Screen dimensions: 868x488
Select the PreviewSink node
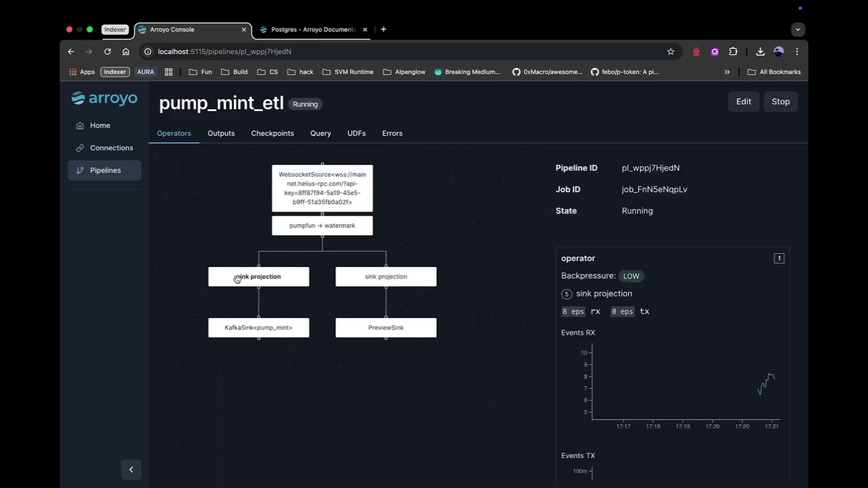(x=386, y=327)
